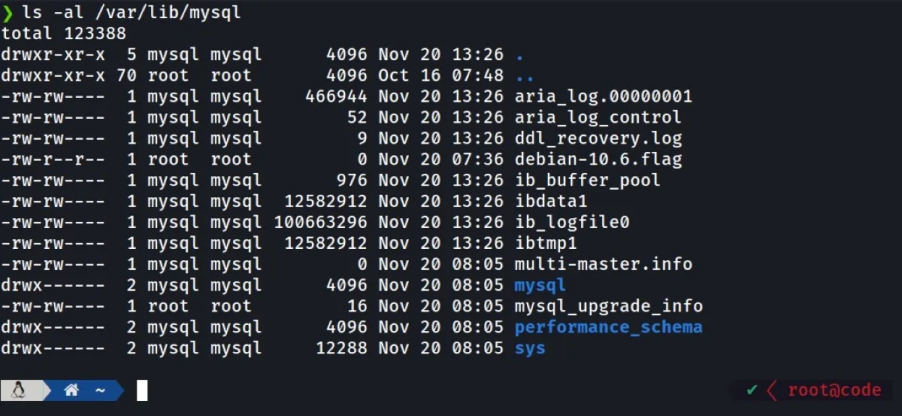902x416 pixels.
Task: Click the mysql_upgrade_info filename
Action: (x=608, y=306)
